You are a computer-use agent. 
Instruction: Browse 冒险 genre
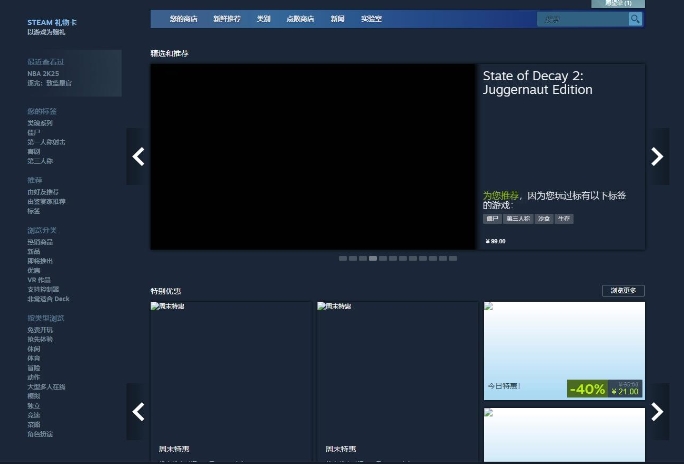(34, 368)
